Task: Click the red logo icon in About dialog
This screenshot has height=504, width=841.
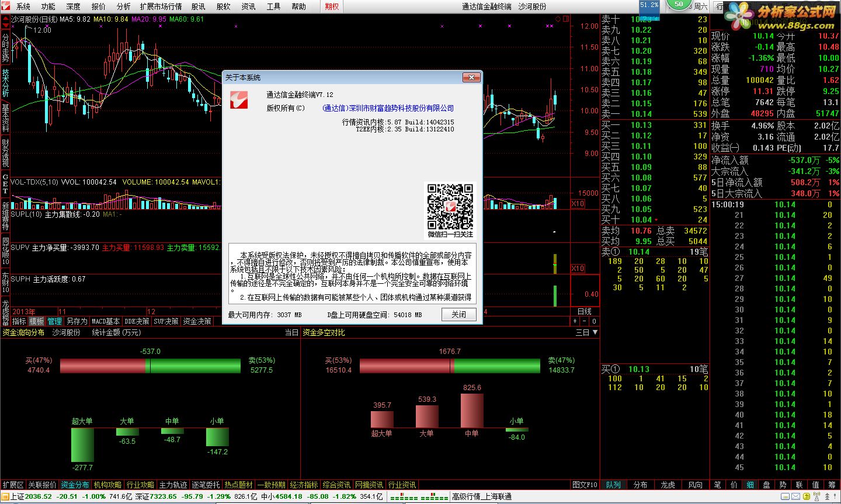Action: pyautogui.click(x=239, y=100)
